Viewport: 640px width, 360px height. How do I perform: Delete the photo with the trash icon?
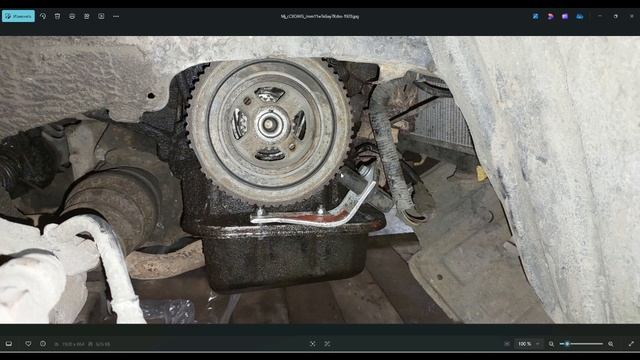[58, 16]
